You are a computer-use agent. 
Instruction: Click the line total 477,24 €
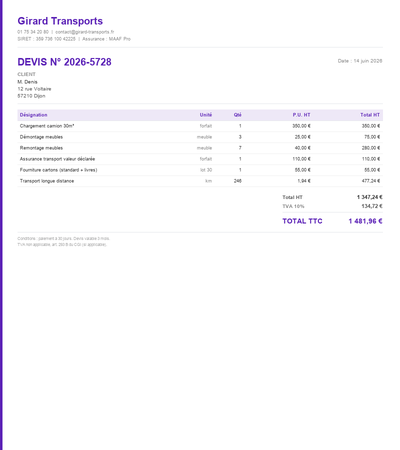pos(371,181)
